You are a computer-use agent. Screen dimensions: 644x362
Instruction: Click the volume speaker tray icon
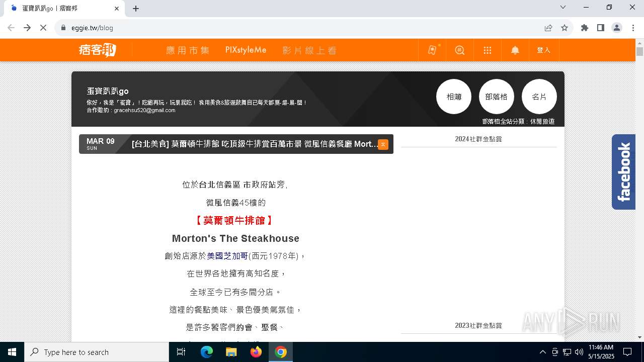(579, 352)
